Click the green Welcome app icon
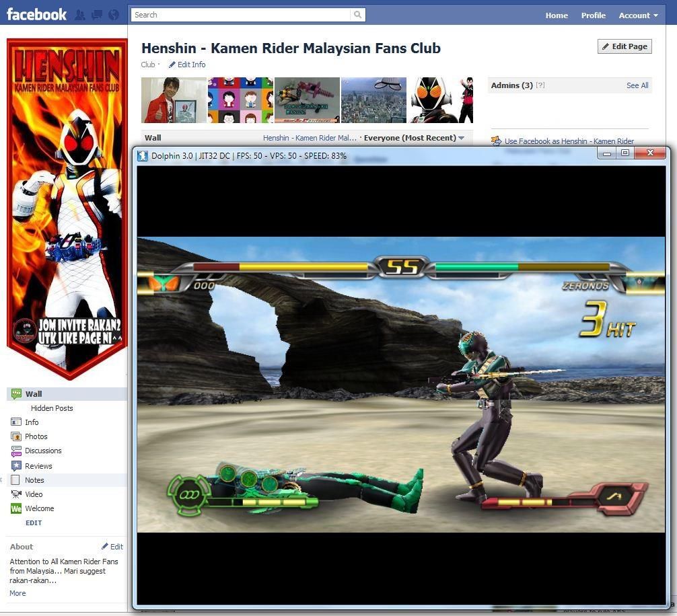Image resolution: width=677 pixels, height=616 pixels. pyautogui.click(x=16, y=508)
